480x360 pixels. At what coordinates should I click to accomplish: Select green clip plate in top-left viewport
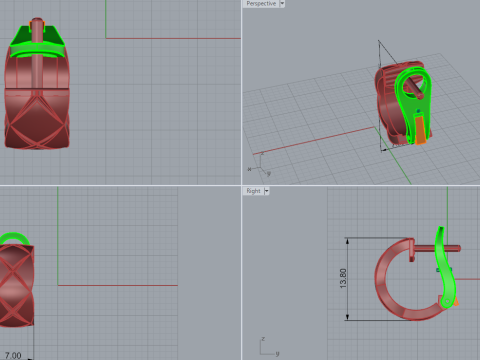tap(37, 42)
